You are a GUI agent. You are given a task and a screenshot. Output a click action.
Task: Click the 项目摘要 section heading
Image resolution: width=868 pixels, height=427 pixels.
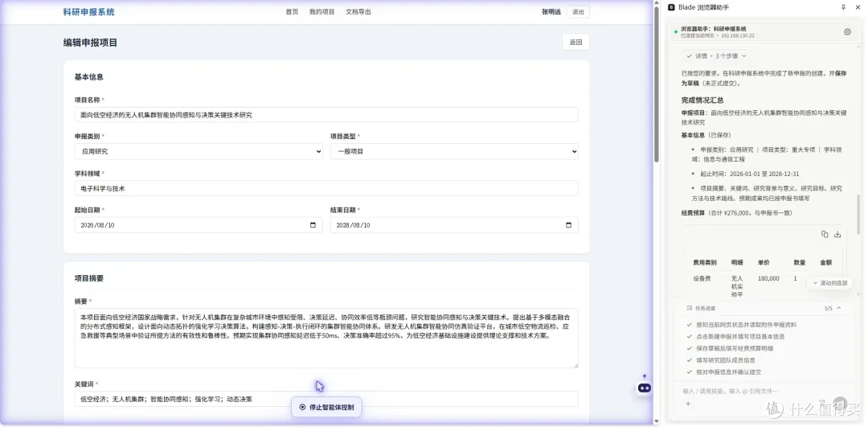[88, 278]
